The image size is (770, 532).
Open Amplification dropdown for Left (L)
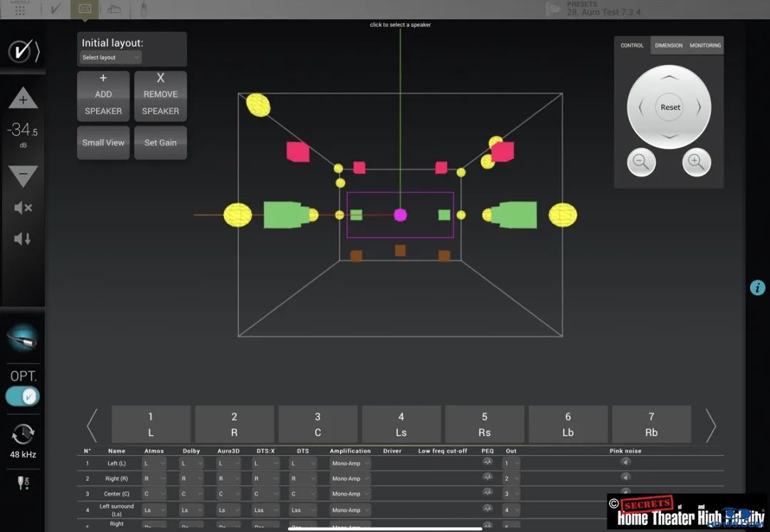(350, 464)
